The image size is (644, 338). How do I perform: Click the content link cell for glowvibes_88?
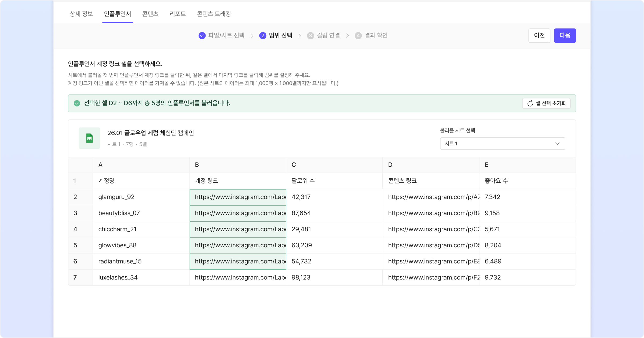coord(431,245)
